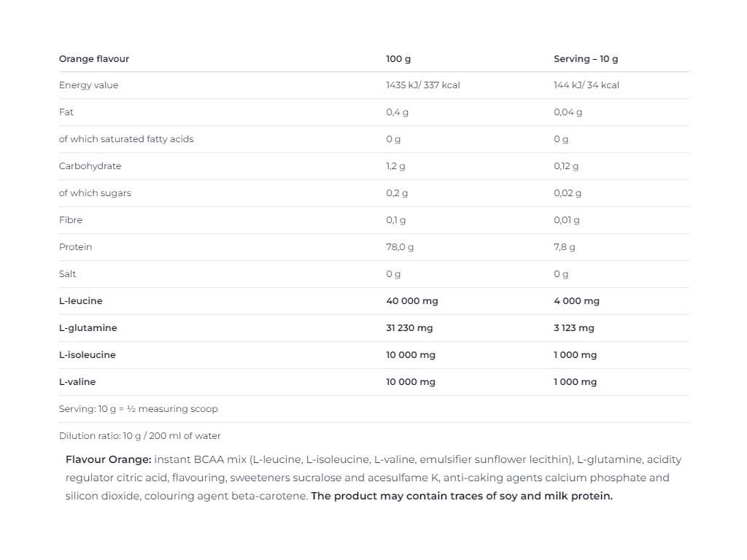Select the 'Fibre' row label
The height and width of the screenshot is (560, 747).
point(71,220)
